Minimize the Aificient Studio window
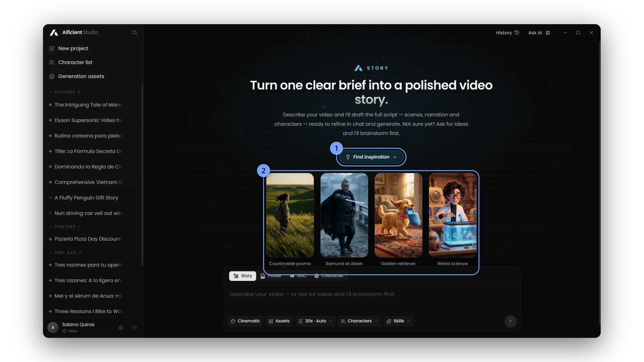 click(x=565, y=33)
